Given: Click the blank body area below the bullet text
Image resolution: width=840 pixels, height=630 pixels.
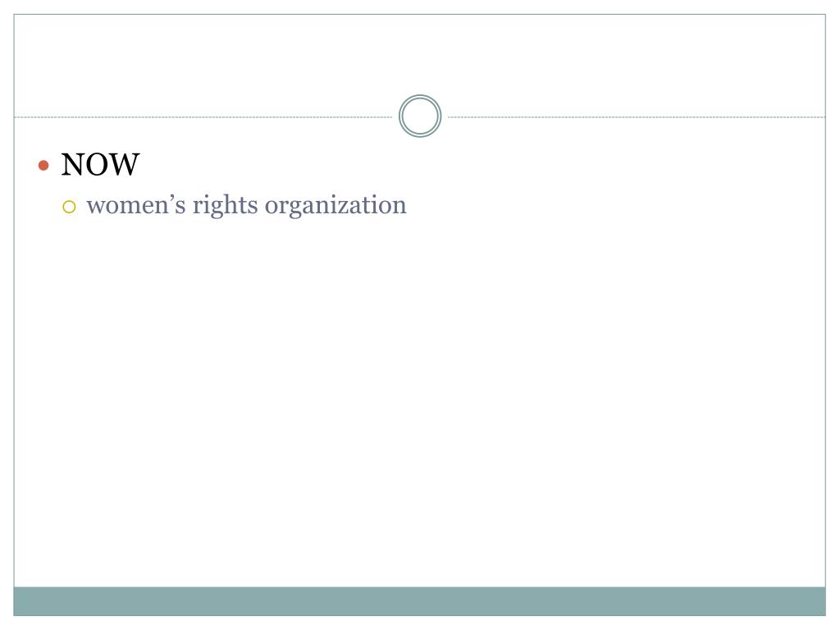Looking at the screenshot, I should (419, 402).
